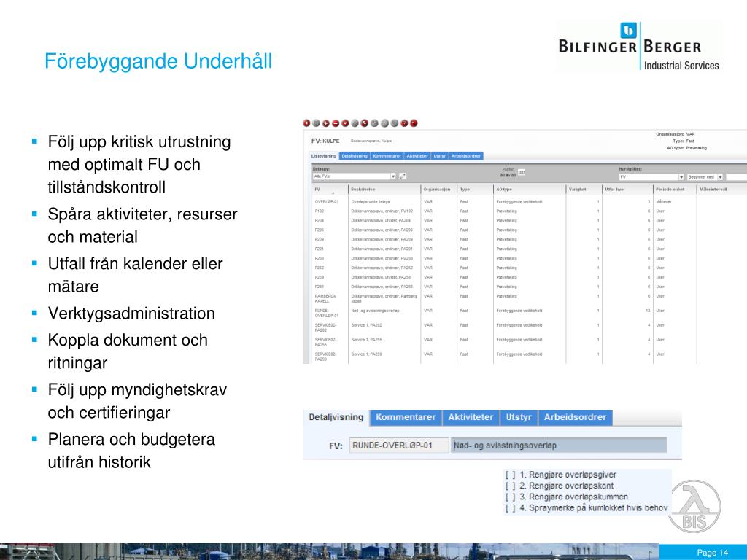
Task: Select the RUNDE-OVERLØP-01 row in list
Action: click(529, 313)
